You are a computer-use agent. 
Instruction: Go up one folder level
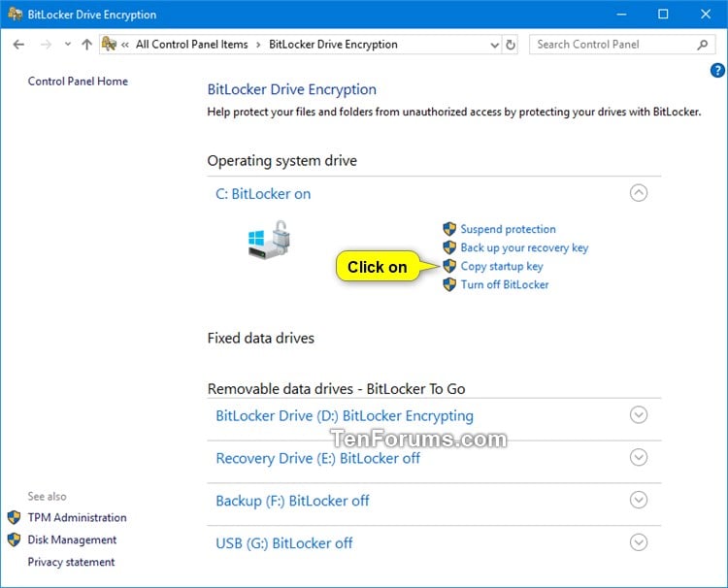click(x=86, y=45)
